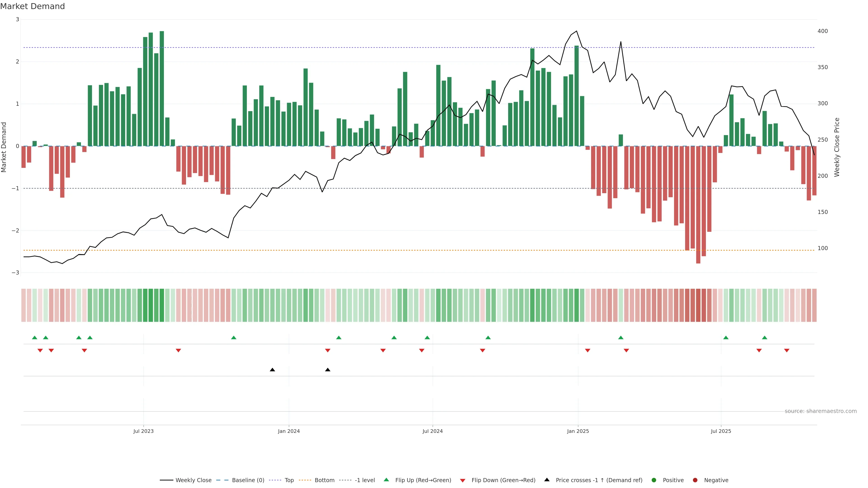Click red Flip Down legend triangle icon
868x488 pixels.
[x=463, y=481]
